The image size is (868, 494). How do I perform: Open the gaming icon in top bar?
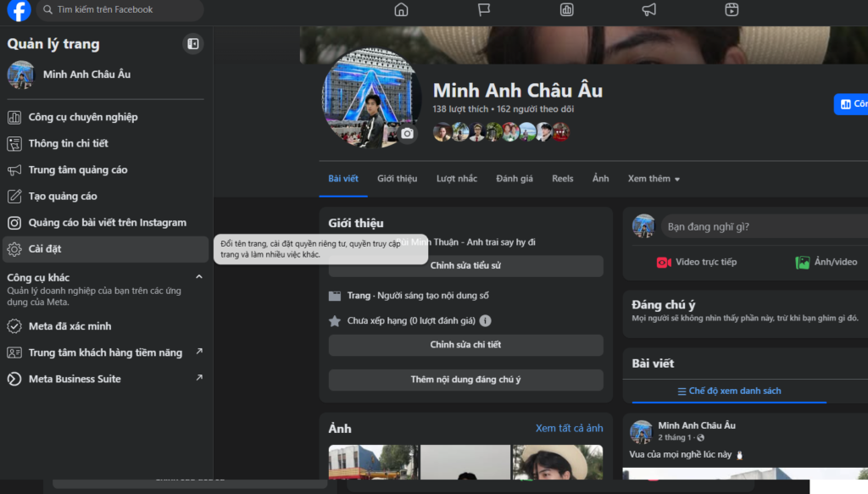[x=731, y=10]
